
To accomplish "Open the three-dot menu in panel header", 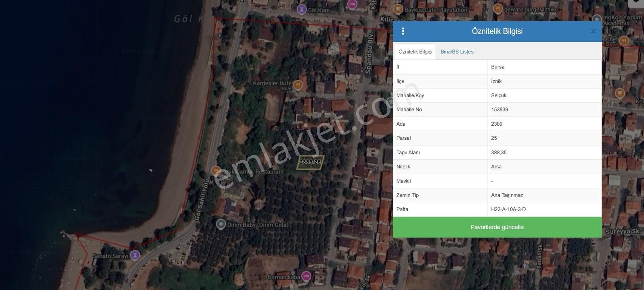I will coord(403,31).
